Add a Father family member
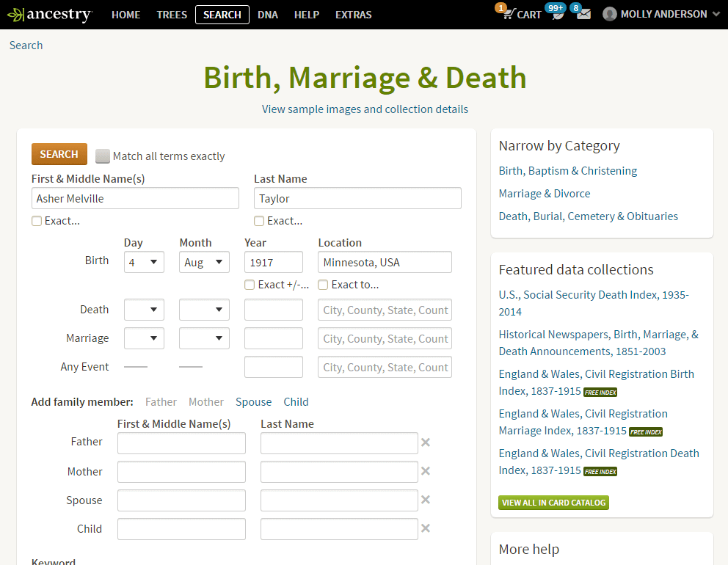 point(161,402)
